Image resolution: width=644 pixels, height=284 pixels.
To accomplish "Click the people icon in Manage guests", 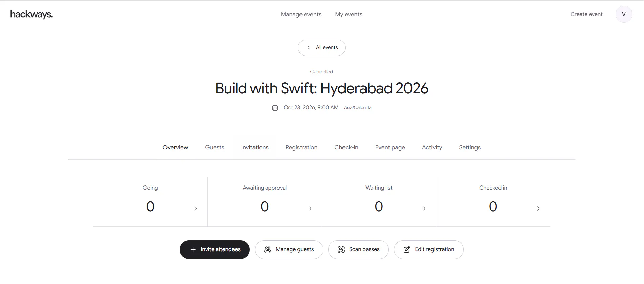I will [x=268, y=249].
